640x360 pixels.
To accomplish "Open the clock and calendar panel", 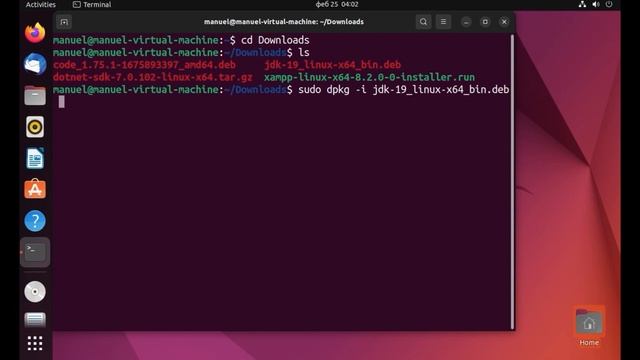I will point(337,4).
